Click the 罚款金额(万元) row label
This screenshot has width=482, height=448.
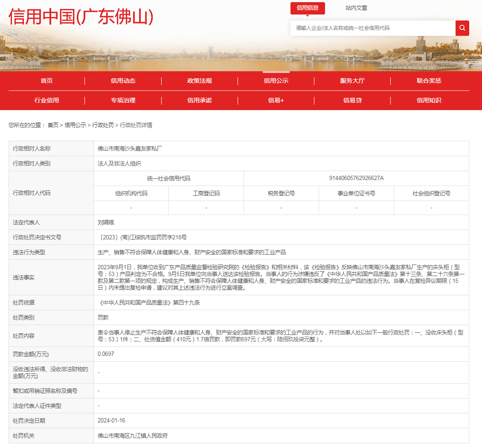[x=31, y=354]
